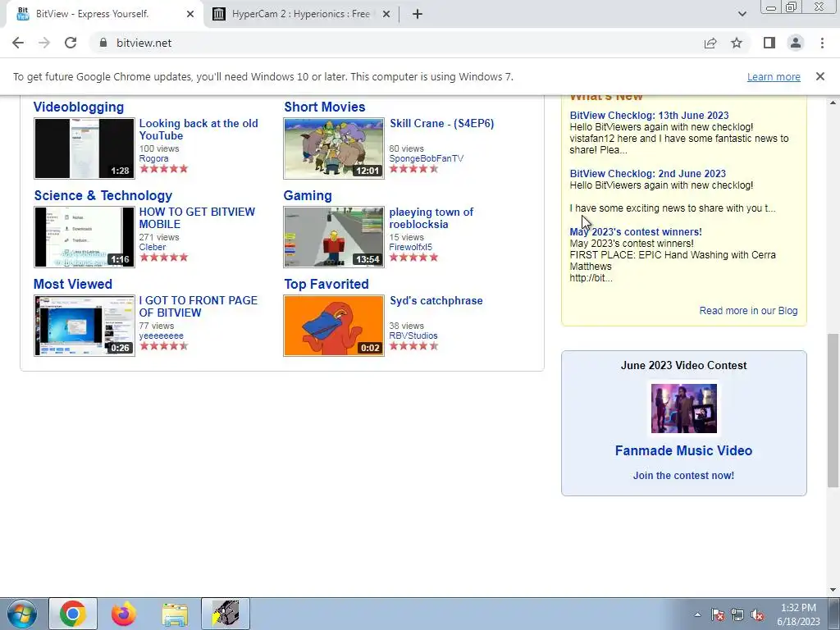
Task: Open the Science & Technology category
Action: pos(103,195)
